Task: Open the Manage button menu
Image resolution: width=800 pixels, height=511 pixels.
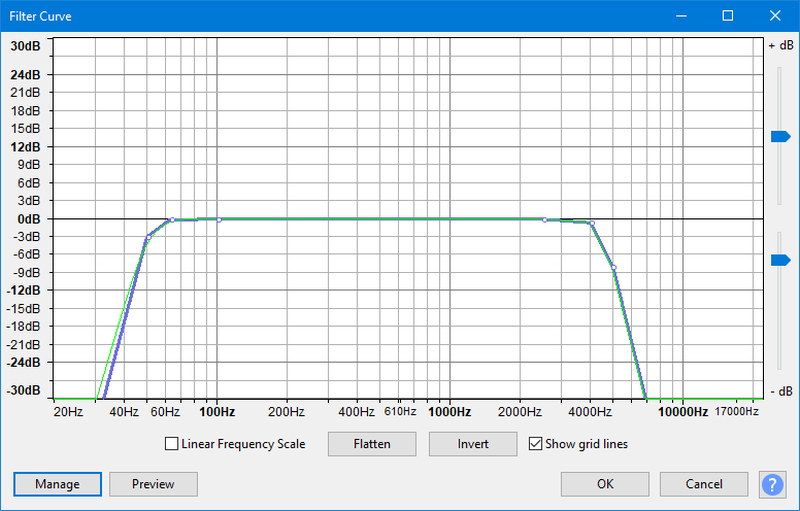Action: [x=58, y=484]
